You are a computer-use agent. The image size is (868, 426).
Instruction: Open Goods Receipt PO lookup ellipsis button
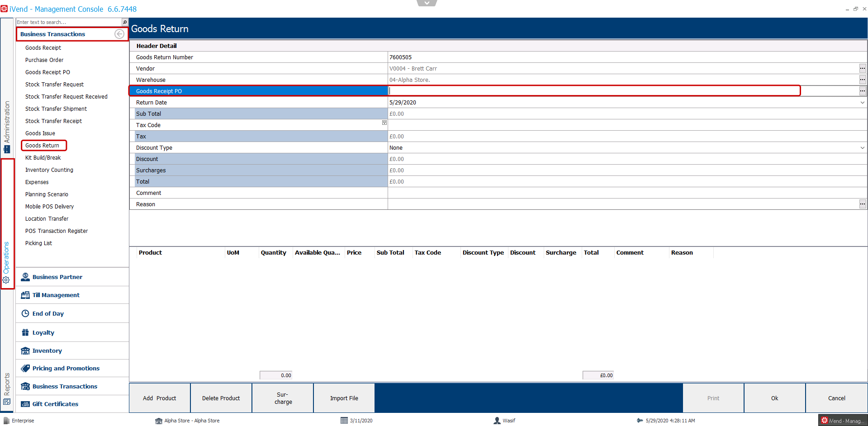863,91
